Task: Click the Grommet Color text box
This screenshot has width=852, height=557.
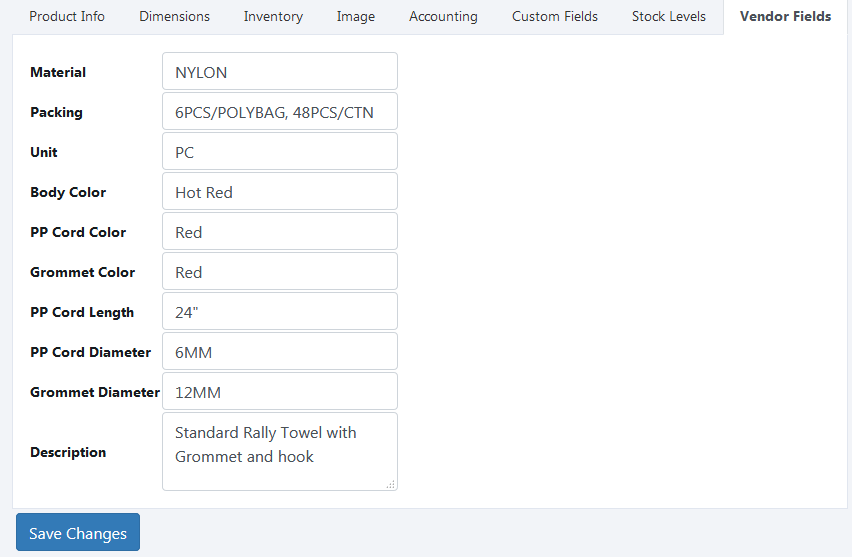Action: coord(280,272)
